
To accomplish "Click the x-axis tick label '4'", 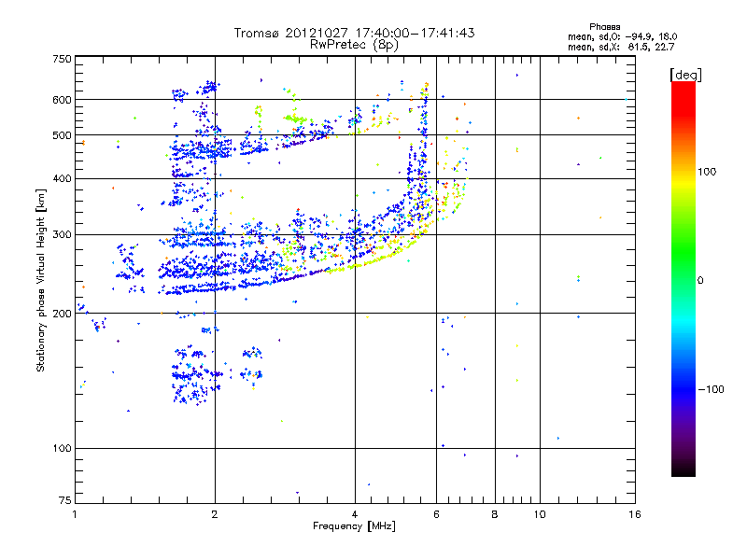I will (355, 514).
